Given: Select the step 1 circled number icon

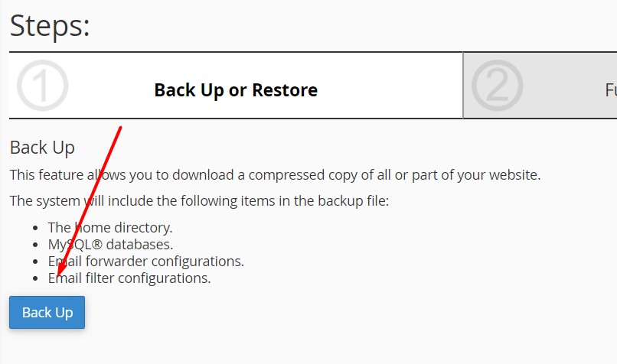Looking at the screenshot, I should click(42, 86).
